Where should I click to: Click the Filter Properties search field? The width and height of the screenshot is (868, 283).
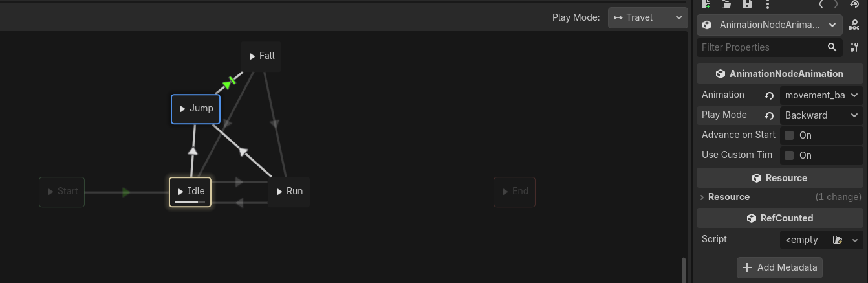click(x=760, y=47)
